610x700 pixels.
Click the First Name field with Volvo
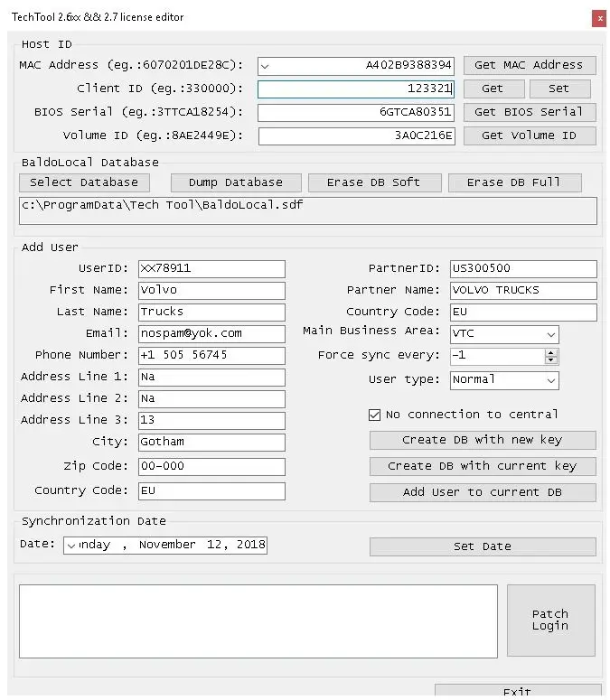point(211,291)
